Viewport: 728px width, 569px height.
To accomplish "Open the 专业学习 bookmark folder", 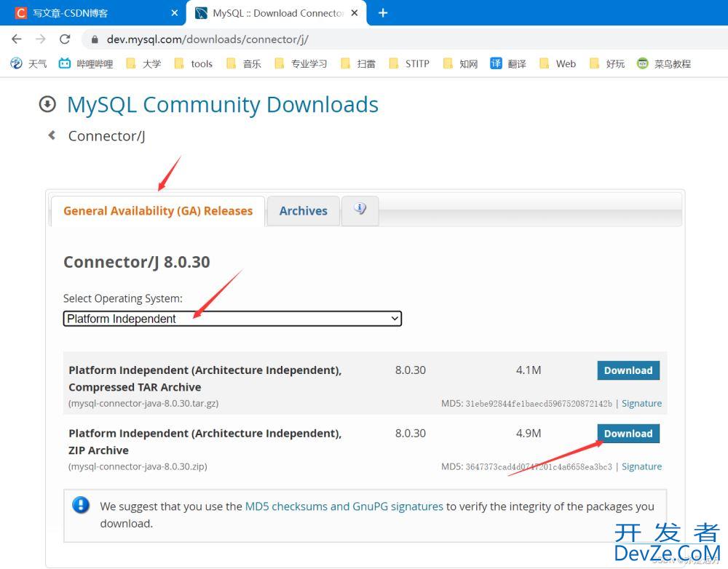I will point(301,63).
